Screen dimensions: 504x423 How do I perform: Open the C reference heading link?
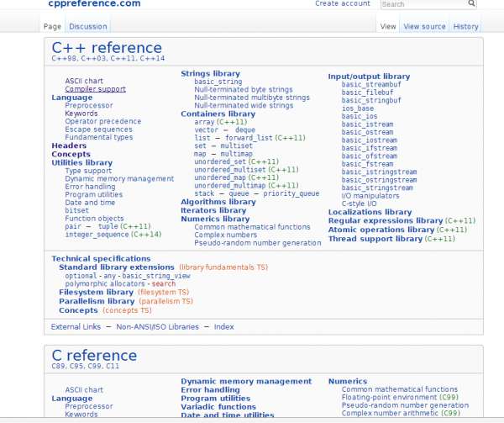point(94,356)
